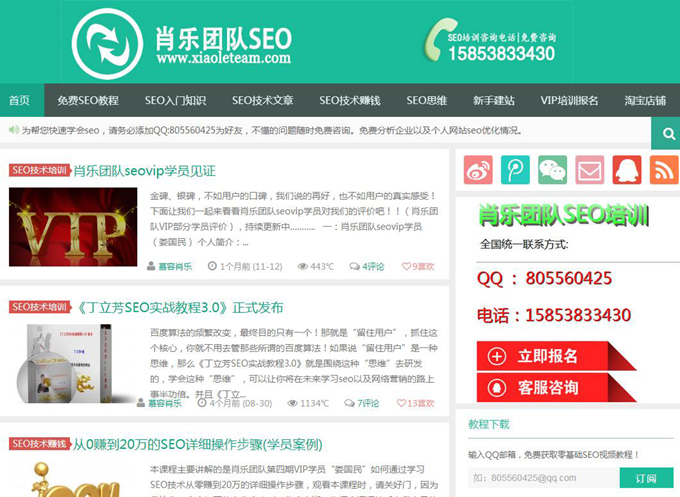680x497 pixels.
Task: Open SEO思维 menu item
Action: [x=427, y=101]
